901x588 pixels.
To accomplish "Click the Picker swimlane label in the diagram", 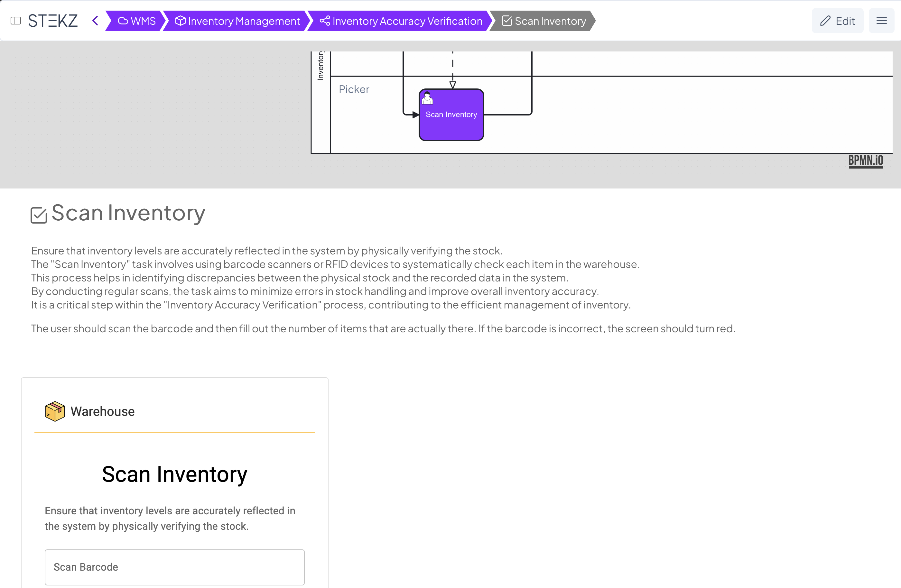I will click(x=354, y=89).
